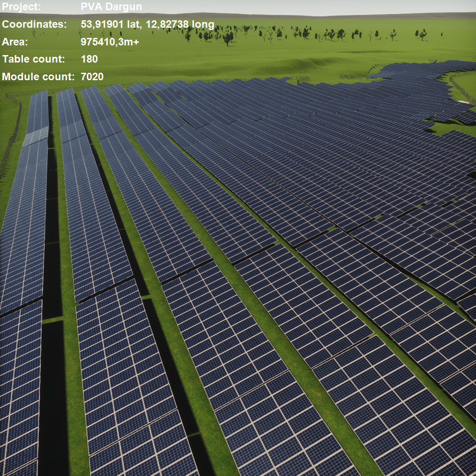Click the 'Module count:' label
Viewport: 476px width, 476px height.
(38, 77)
